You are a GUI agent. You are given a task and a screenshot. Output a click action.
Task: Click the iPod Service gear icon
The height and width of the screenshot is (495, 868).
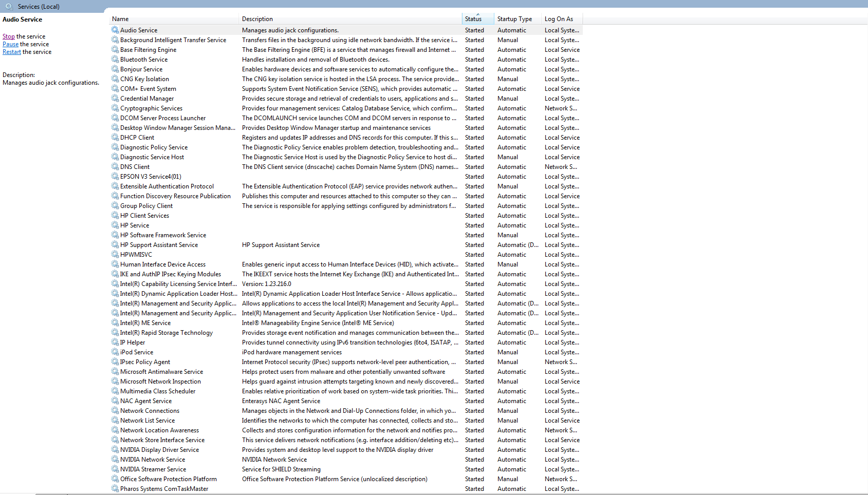pyautogui.click(x=115, y=352)
